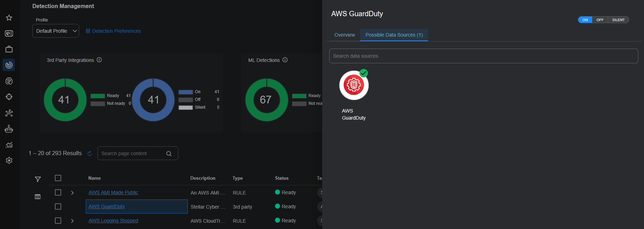Click the crosshair target icon in sidebar
Viewport: 644px width, 229px height.
click(x=9, y=97)
